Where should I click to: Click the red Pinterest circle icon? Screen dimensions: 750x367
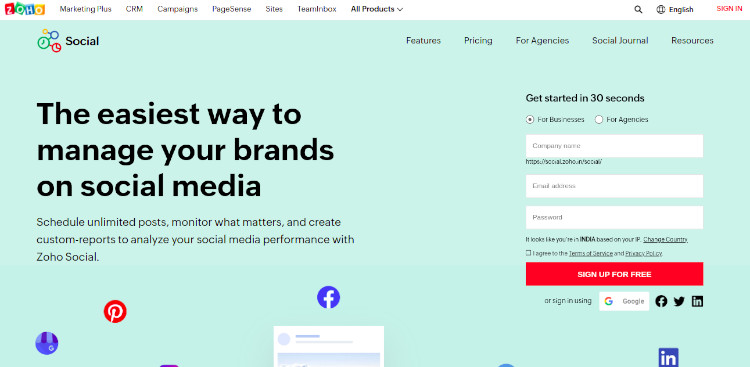[x=115, y=311]
